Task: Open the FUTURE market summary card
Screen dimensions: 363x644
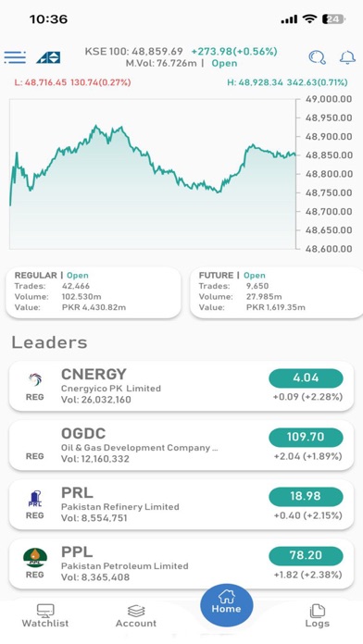Action: point(276,292)
